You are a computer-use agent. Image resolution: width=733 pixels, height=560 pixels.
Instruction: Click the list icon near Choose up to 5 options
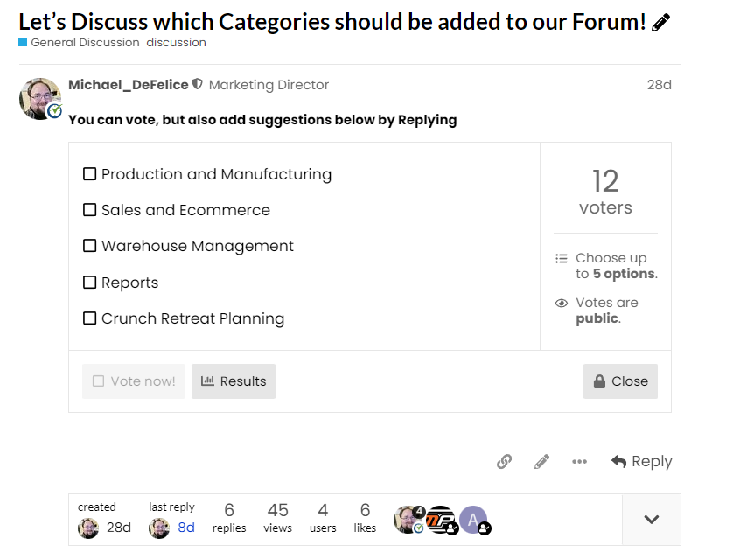coord(561,258)
